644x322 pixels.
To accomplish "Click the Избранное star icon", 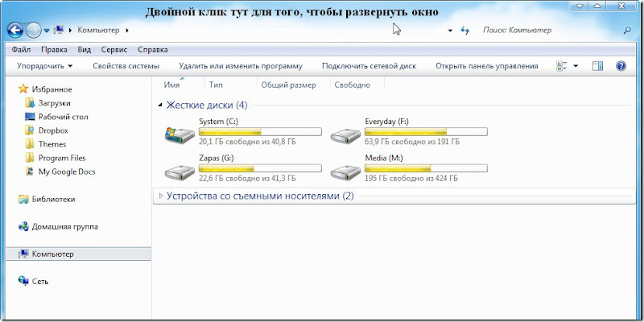I will [x=23, y=89].
